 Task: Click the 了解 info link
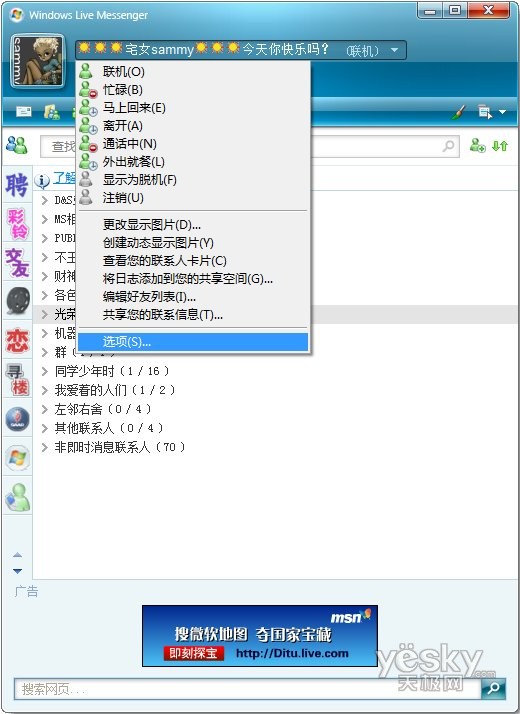(x=64, y=178)
